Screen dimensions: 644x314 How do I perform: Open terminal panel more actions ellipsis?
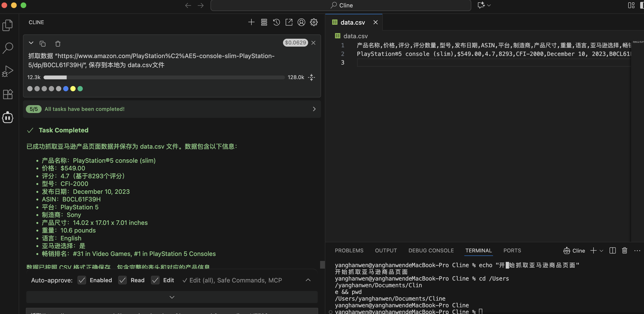pyautogui.click(x=637, y=250)
